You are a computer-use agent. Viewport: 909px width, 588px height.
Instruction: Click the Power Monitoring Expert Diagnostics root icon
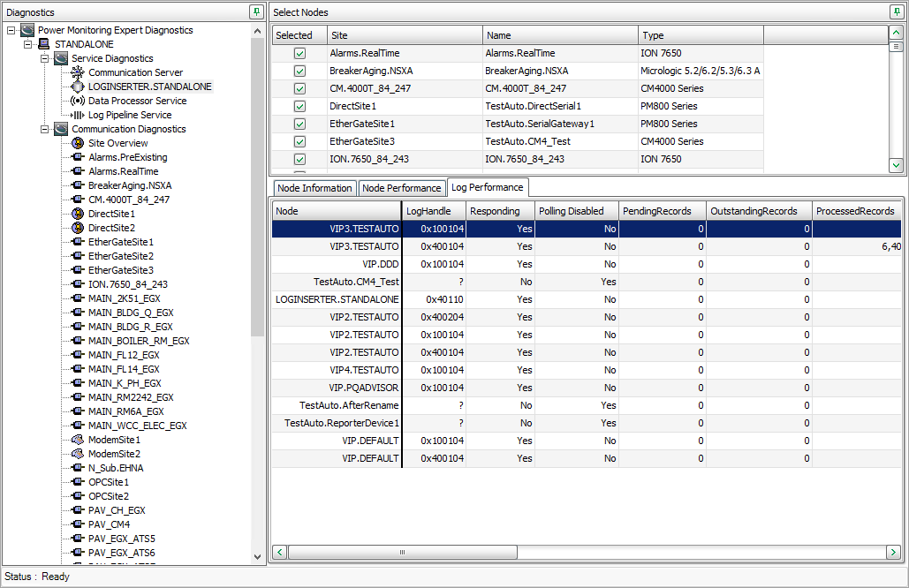[27, 30]
